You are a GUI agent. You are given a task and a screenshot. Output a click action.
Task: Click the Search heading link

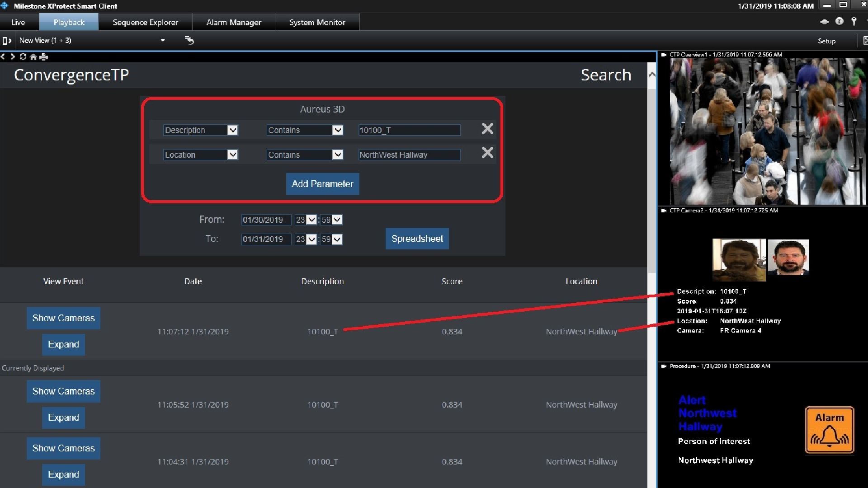(x=606, y=75)
